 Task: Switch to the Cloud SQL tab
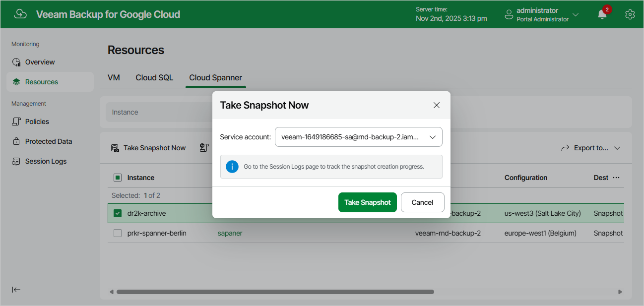[154, 78]
